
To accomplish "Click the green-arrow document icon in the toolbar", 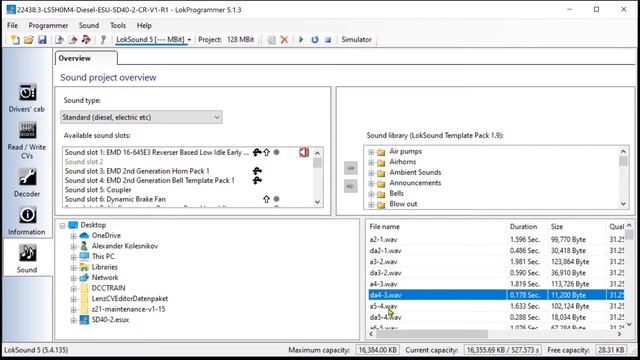I will pos(59,40).
